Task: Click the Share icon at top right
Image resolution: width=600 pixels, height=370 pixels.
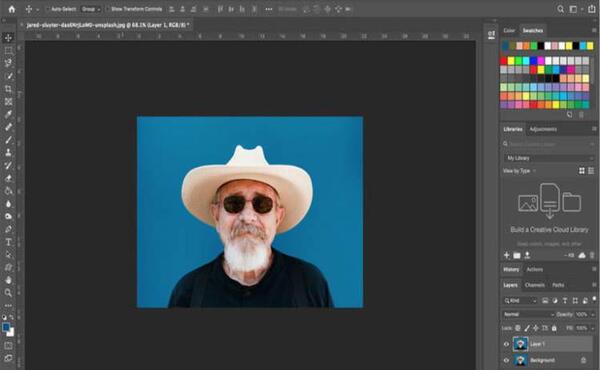Action: point(592,9)
